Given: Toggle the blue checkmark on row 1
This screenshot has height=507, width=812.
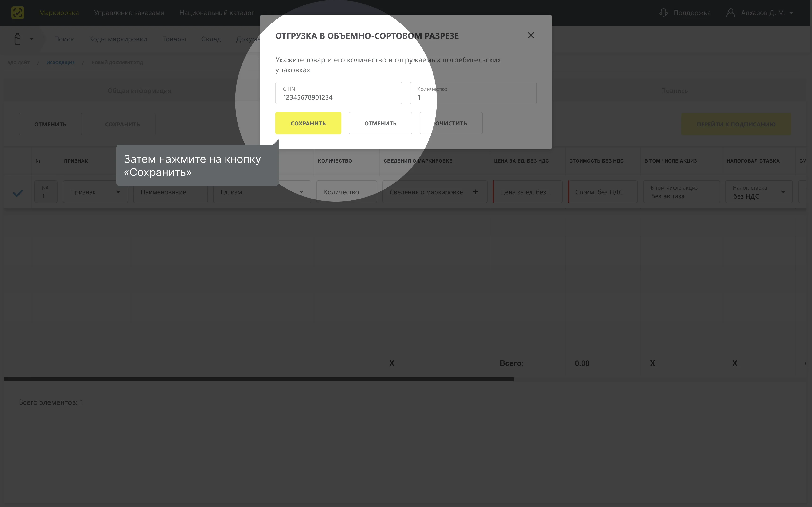Looking at the screenshot, I should pos(17,193).
